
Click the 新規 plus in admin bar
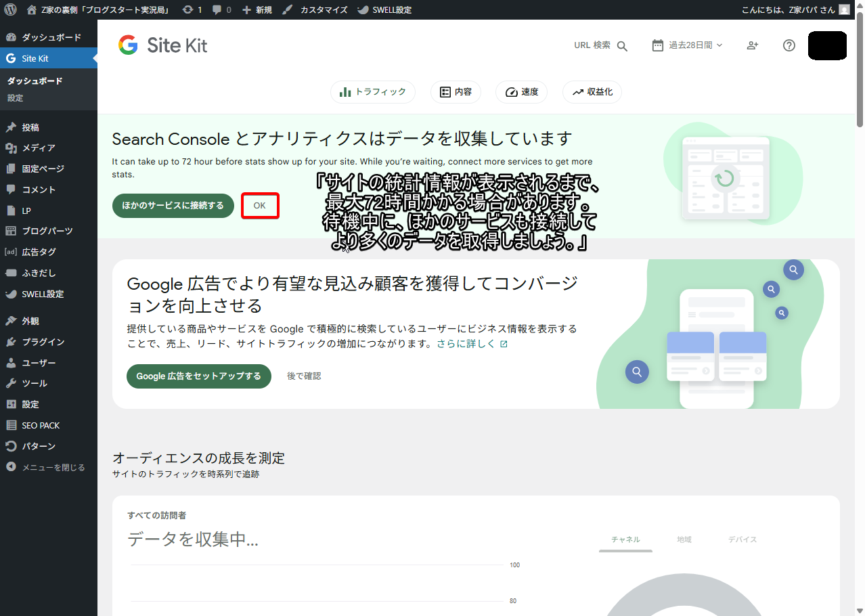point(257,9)
